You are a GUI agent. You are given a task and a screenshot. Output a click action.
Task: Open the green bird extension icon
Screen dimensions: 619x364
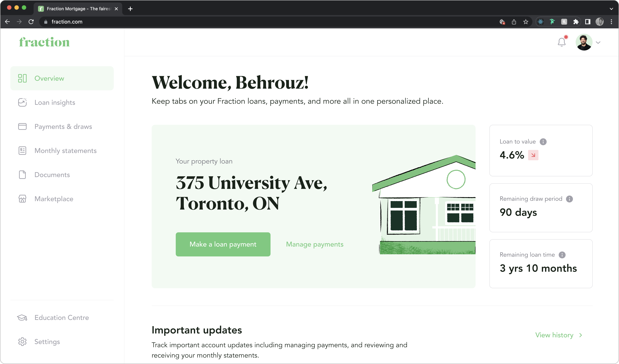pyautogui.click(x=552, y=22)
